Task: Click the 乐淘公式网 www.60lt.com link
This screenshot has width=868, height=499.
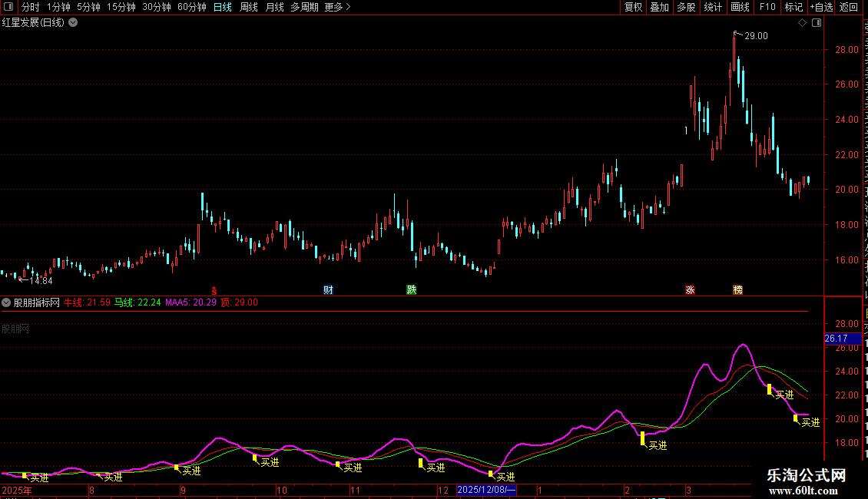Action: [x=806, y=482]
